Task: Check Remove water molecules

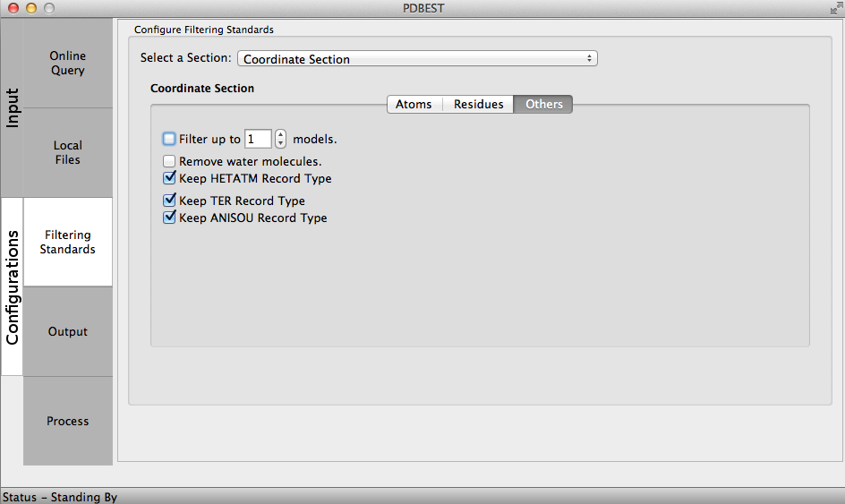Action: (x=169, y=162)
